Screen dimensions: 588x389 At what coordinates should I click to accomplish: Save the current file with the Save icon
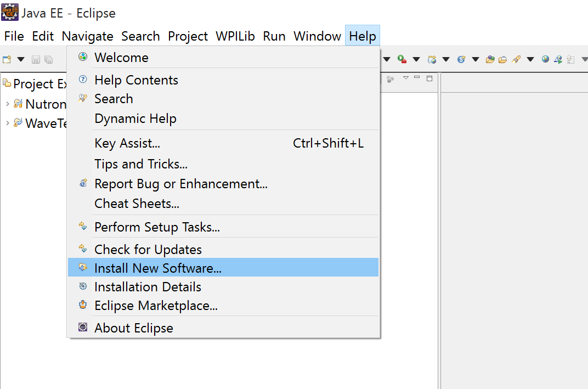pyautogui.click(x=36, y=59)
